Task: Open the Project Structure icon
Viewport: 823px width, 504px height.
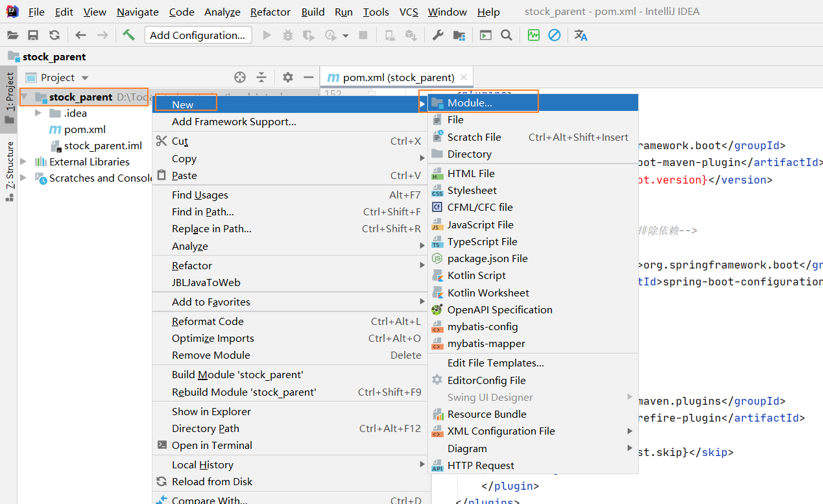Action: (459, 35)
